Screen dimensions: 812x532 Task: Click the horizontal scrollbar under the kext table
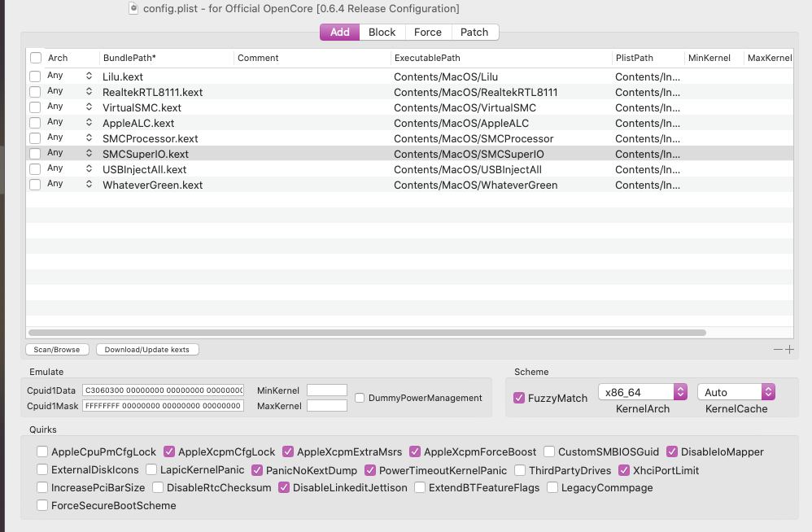(x=367, y=333)
